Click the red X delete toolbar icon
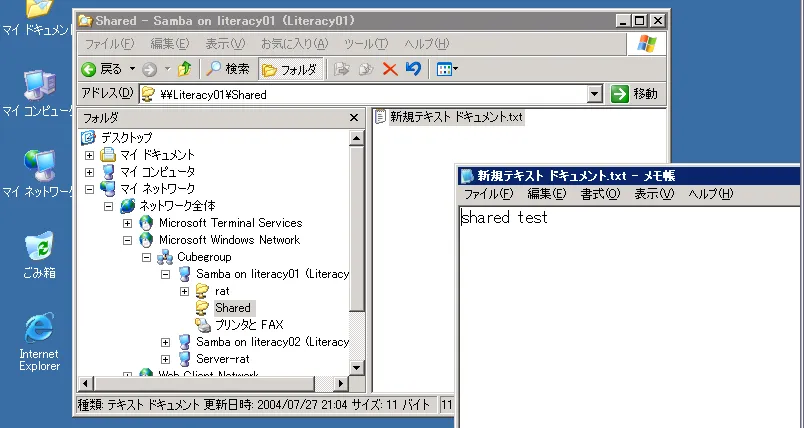 (x=390, y=69)
